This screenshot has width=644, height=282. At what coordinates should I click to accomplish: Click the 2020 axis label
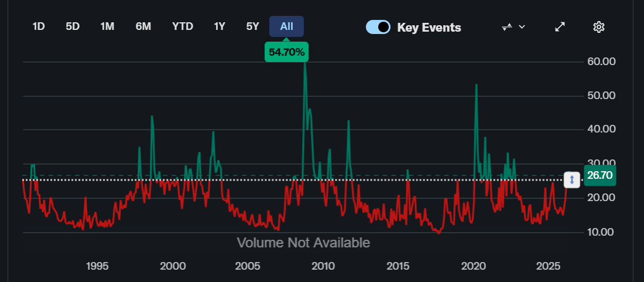coord(473,266)
